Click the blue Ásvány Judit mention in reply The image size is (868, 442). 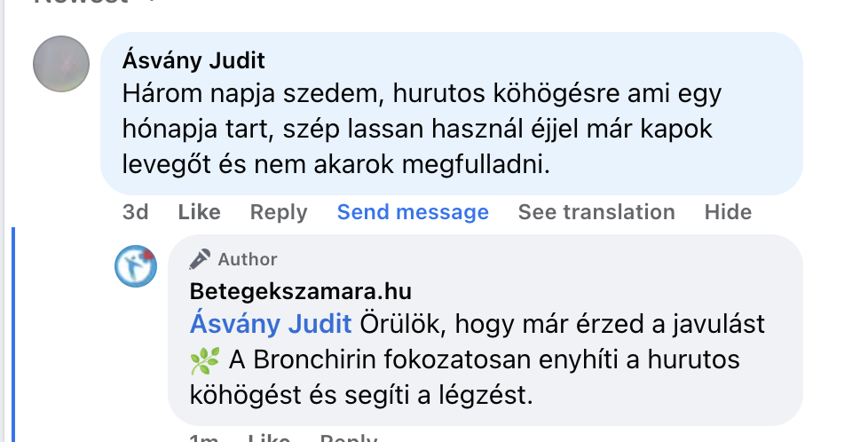click(x=271, y=325)
